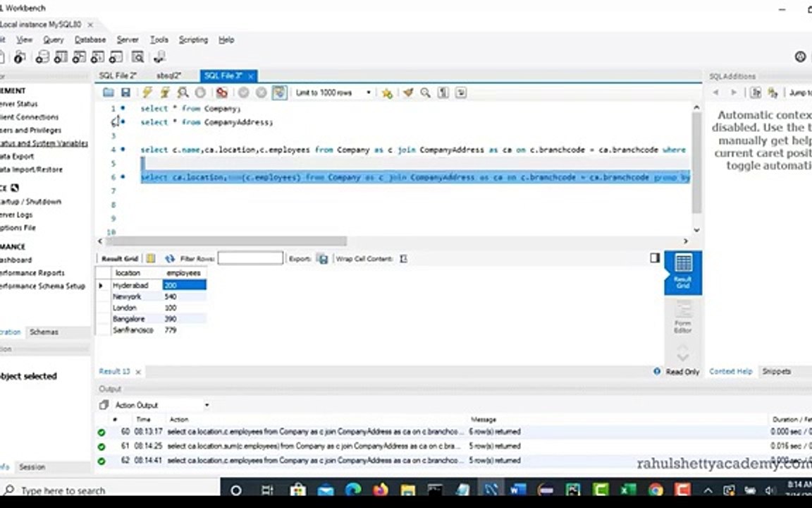Open the Server menu
This screenshot has height=508, width=812.
point(128,40)
